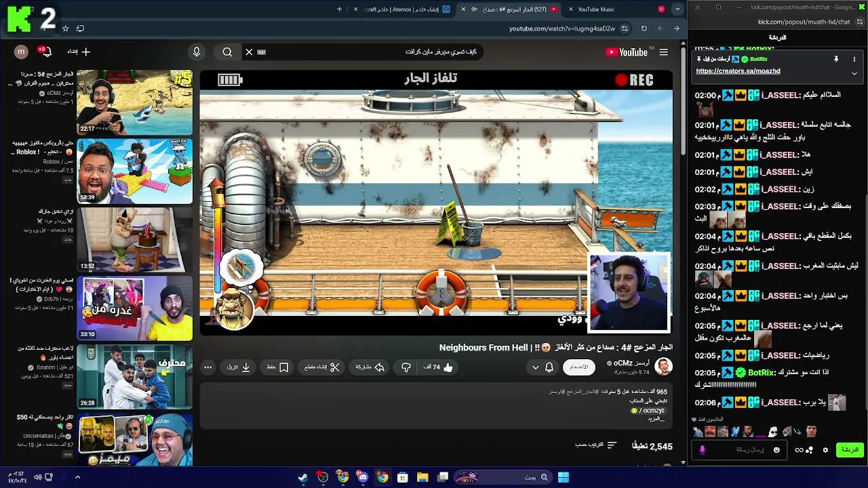
Task: Dislike the Neighbours From Hell video
Action: [406, 367]
